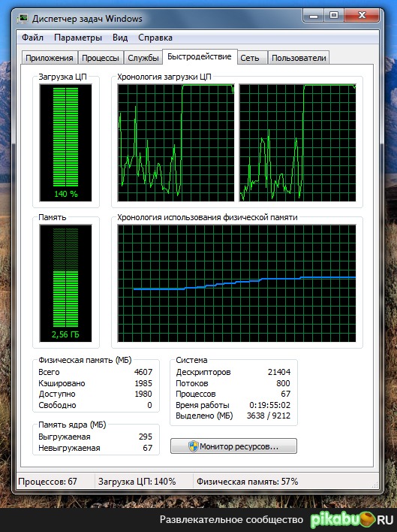Screen dimensions: 397x532
Task: Click the Память 2,56 ГБ meter
Action: coord(66,283)
